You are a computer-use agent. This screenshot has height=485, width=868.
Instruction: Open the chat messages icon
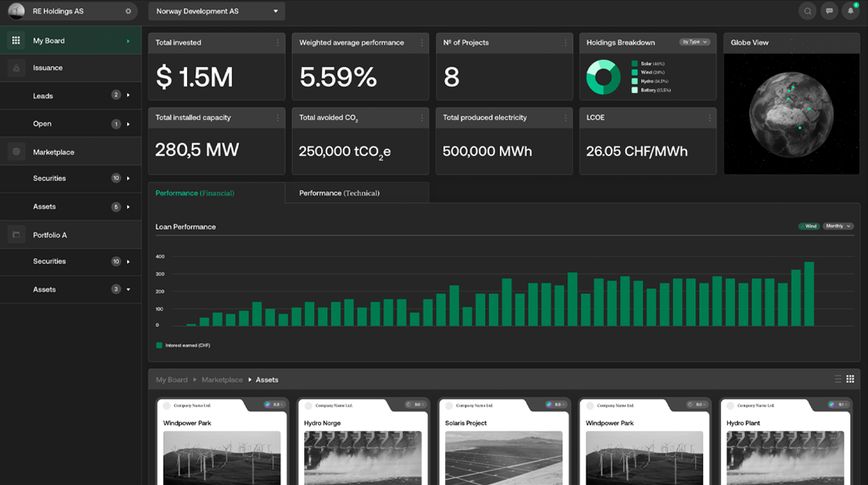pos(829,11)
